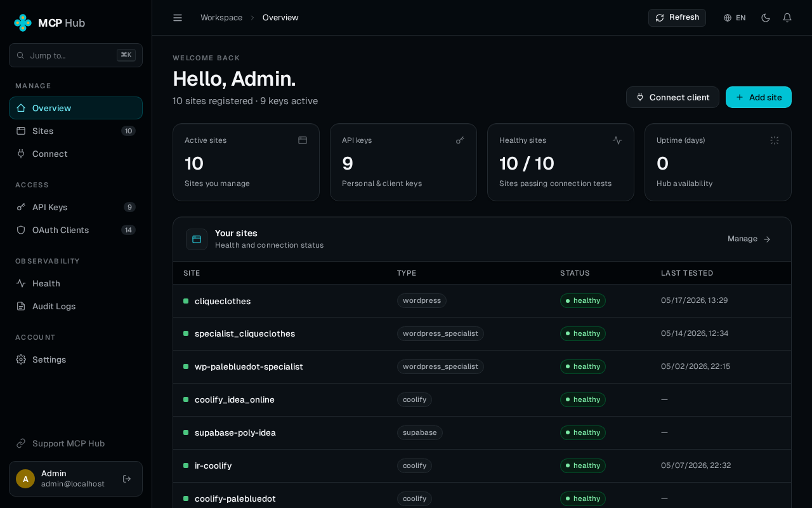The width and height of the screenshot is (812, 508).
Task: Click the wp-palebluedot-specialist site name
Action: [x=249, y=367]
